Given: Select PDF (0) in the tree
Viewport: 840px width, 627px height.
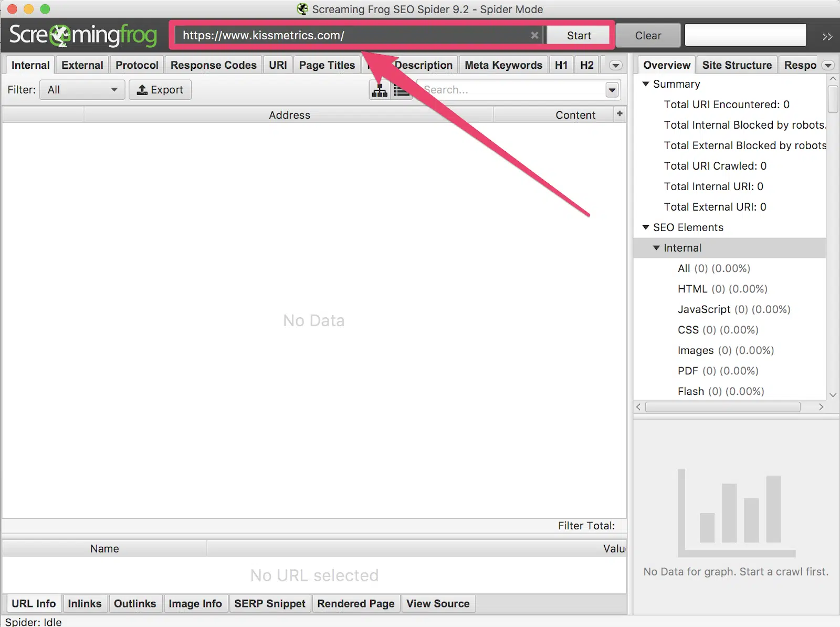Looking at the screenshot, I should [x=718, y=371].
